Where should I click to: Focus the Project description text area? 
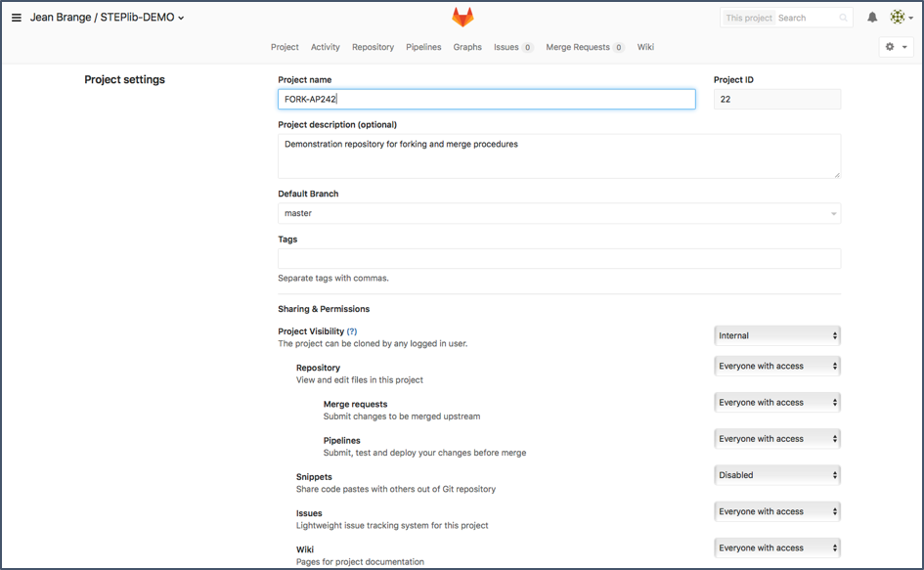[x=558, y=156]
